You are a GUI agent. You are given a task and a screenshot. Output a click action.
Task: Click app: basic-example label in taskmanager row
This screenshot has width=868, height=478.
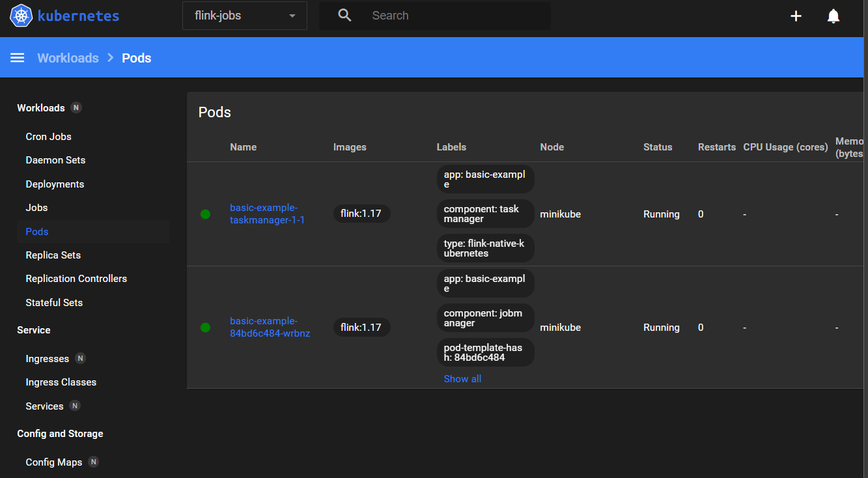[x=485, y=179]
